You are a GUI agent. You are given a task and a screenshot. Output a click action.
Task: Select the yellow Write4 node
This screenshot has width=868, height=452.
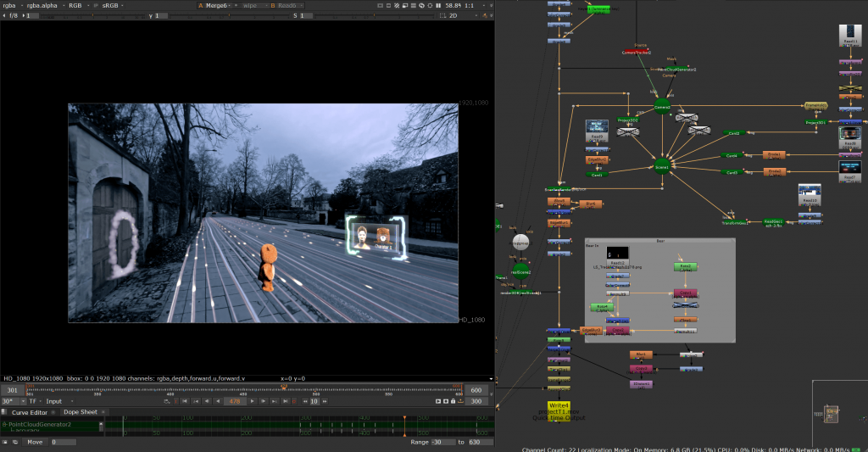coord(559,411)
